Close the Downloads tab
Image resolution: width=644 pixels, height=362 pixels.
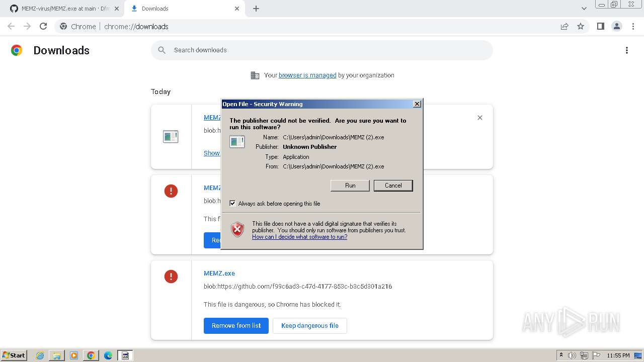[x=237, y=9]
